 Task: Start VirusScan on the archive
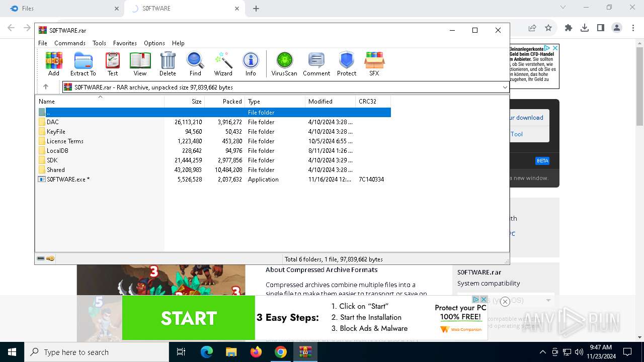pyautogui.click(x=284, y=64)
